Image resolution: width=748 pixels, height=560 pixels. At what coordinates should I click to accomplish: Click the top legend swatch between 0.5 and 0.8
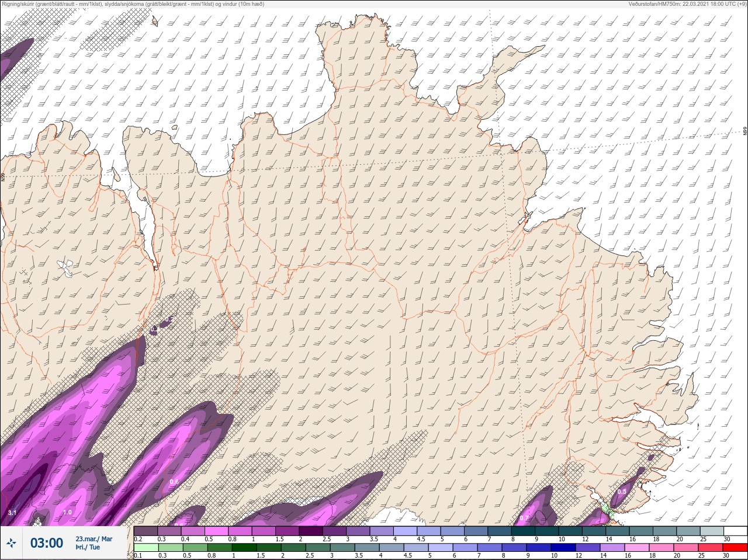[216, 531]
